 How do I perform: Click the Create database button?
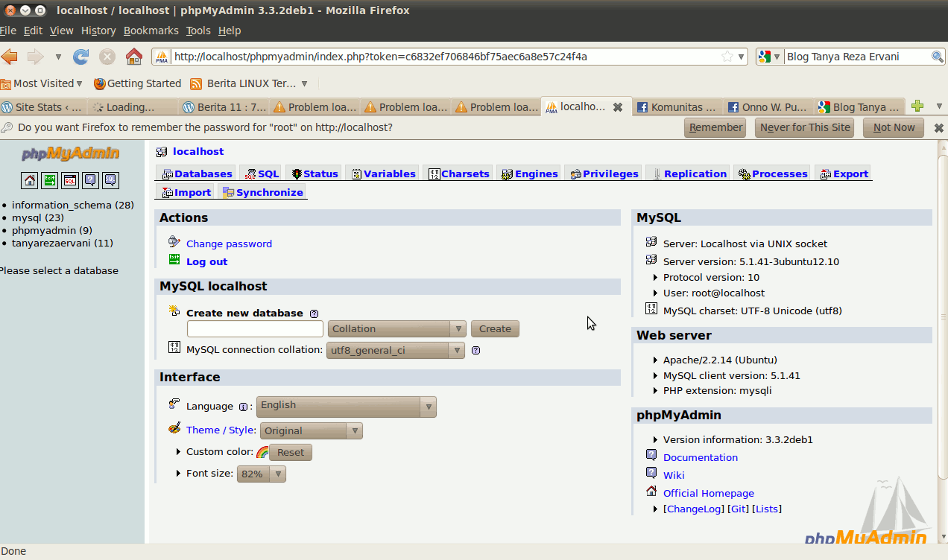pyautogui.click(x=495, y=328)
